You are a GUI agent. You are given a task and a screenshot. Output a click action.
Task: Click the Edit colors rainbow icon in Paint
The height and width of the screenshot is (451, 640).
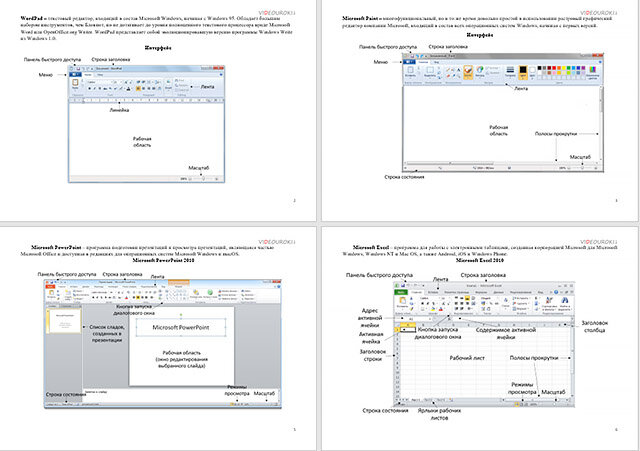(592, 69)
